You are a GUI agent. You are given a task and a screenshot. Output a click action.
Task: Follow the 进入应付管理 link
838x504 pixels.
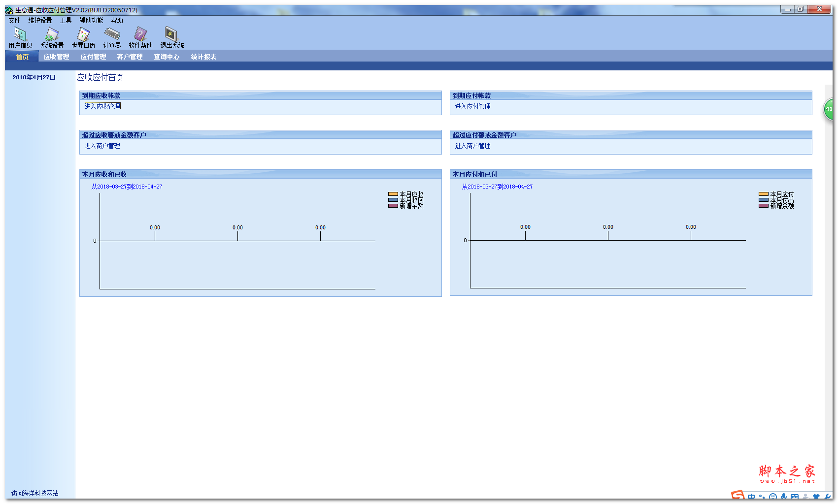pos(472,106)
